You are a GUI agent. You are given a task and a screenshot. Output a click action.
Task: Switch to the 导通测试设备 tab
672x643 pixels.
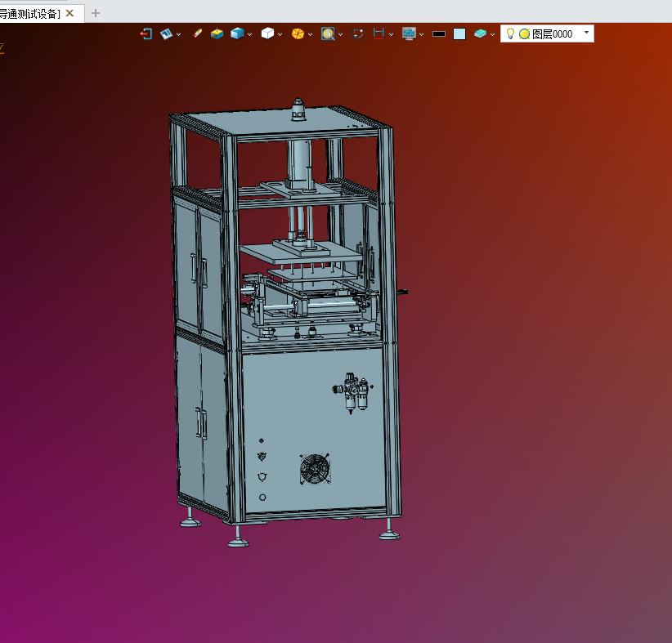(30, 14)
